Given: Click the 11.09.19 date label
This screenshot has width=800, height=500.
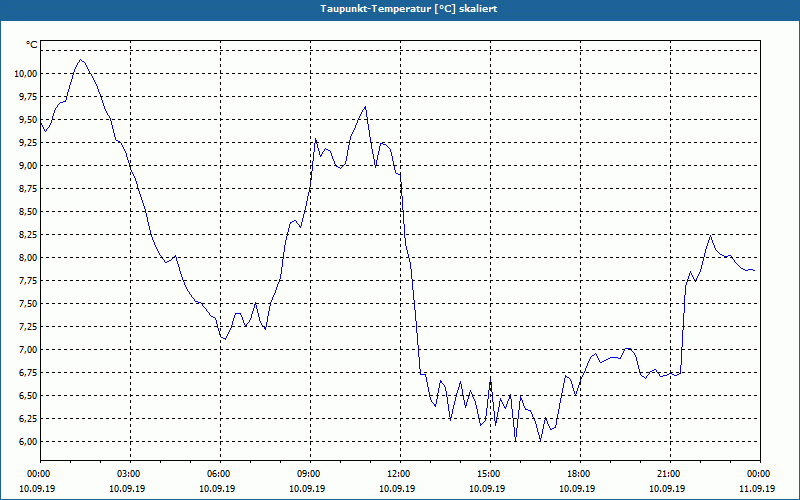Looking at the screenshot, I should [757, 488].
